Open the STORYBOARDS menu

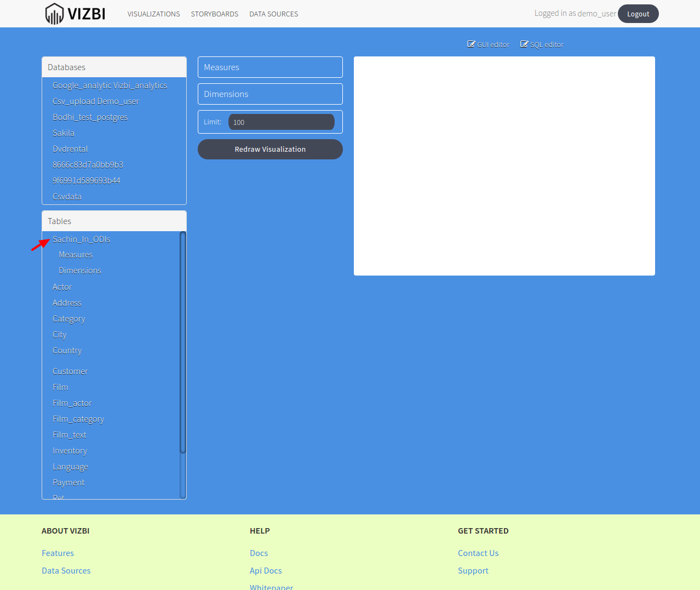point(214,14)
